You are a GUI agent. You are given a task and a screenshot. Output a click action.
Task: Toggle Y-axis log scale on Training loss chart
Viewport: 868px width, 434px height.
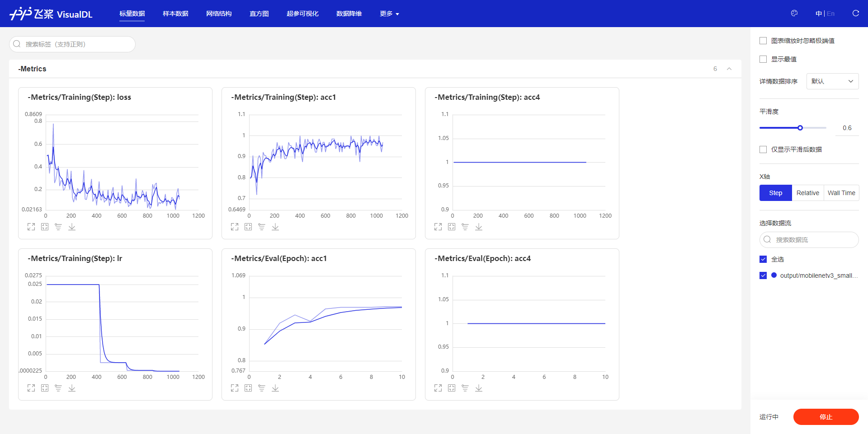pos(58,227)
